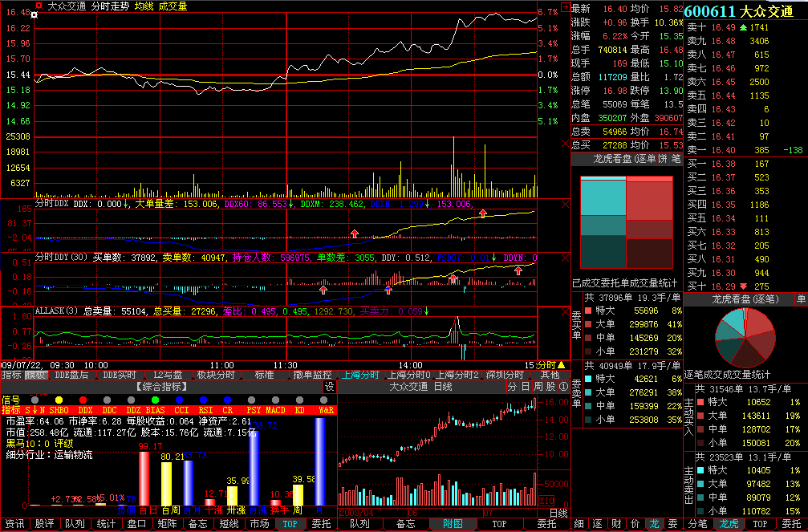This screenshot has width=808, height=532.
Task: Click the X10 scale box on the volume chart
Action: (546, 501)
